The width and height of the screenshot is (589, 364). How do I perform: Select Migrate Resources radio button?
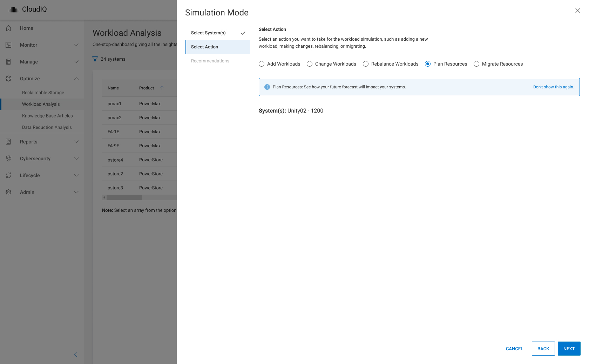pos(476,64)
